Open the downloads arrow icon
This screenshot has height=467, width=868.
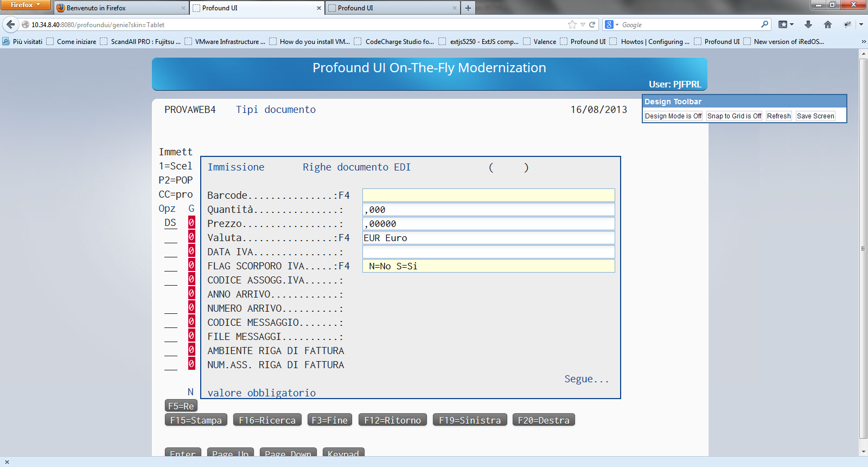coord(808,24)
